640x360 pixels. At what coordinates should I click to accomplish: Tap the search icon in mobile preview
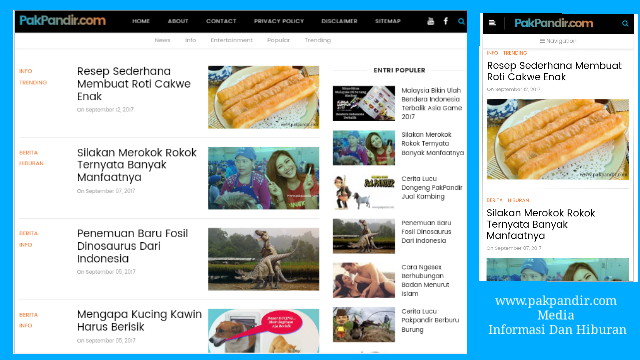tap(625, 23)
